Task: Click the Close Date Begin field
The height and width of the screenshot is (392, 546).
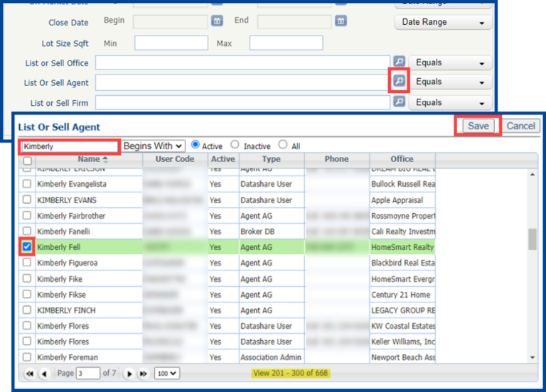Action: [x=171, y=21]
